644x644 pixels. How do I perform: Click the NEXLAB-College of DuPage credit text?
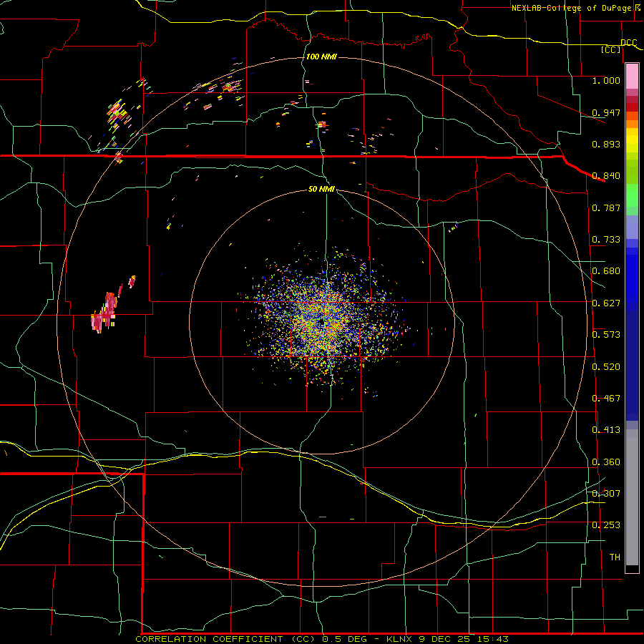pyautogui.click(x=572, y=8)
